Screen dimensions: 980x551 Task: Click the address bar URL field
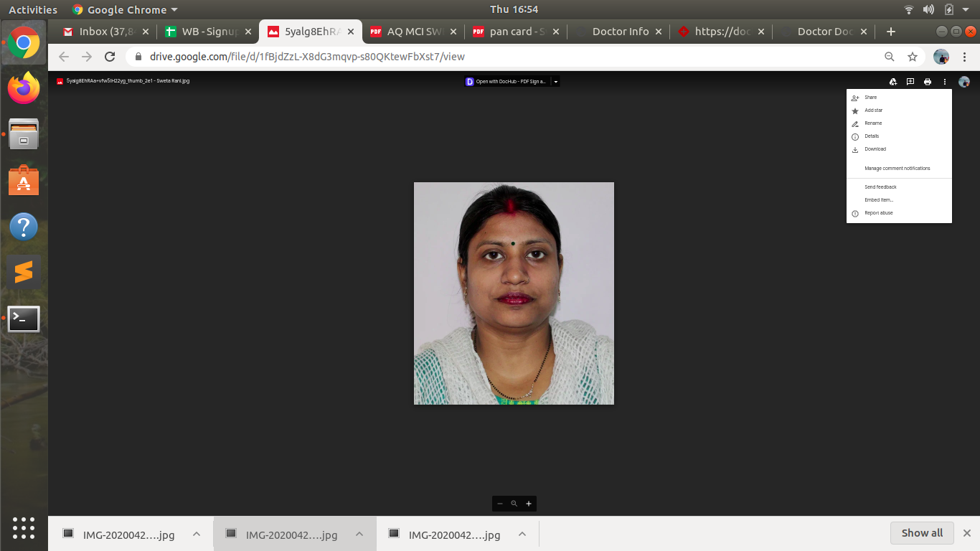[x=502, y=57]
